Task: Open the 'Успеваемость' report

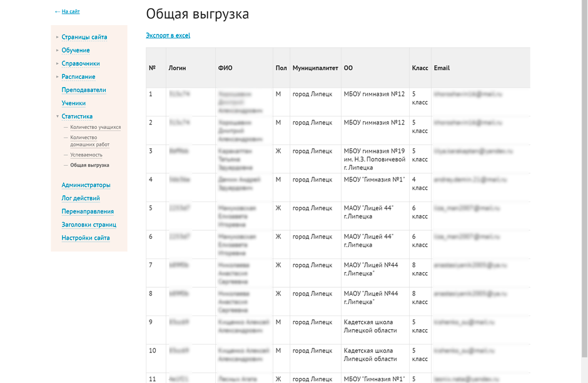Action: (86, 155)
